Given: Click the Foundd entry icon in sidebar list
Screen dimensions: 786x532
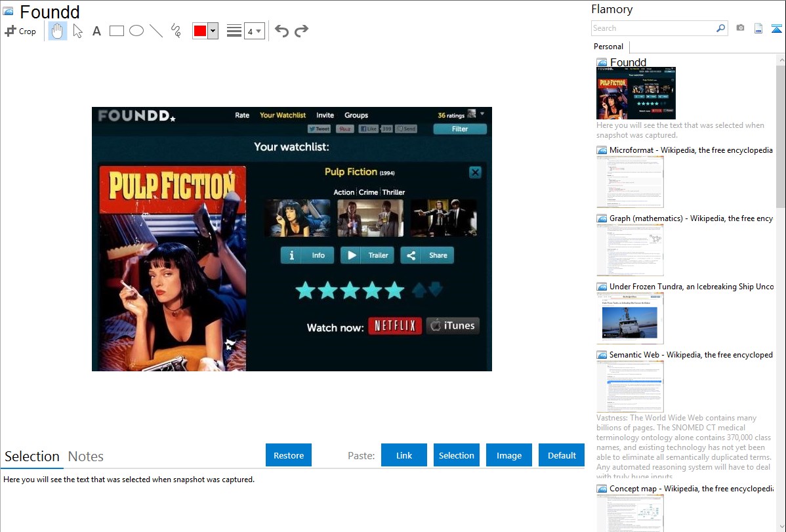Looking at the screenshot, I should coord(602,62).
